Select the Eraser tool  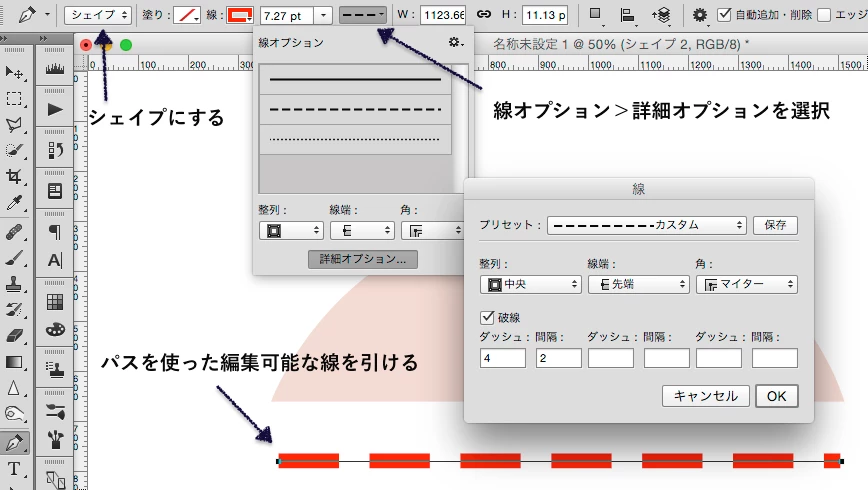[14, 336]
